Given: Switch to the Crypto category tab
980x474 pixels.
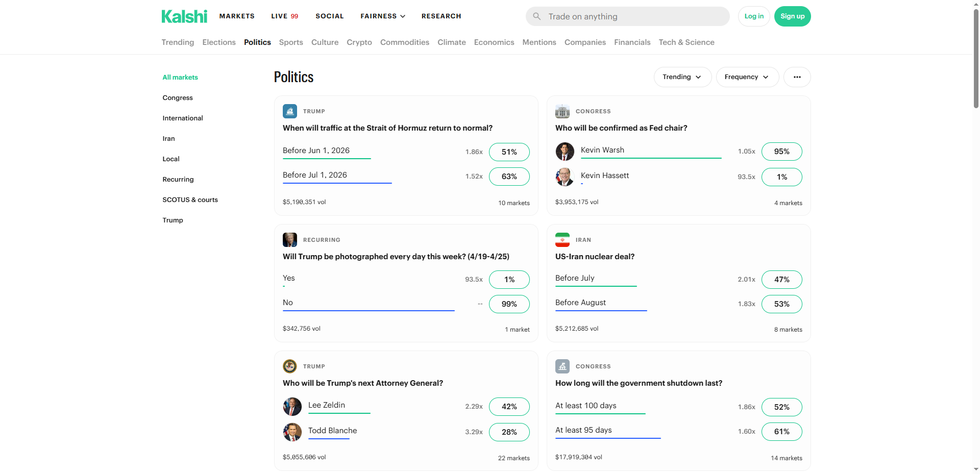Looking at the screenshot, I should tap(359, 42).
